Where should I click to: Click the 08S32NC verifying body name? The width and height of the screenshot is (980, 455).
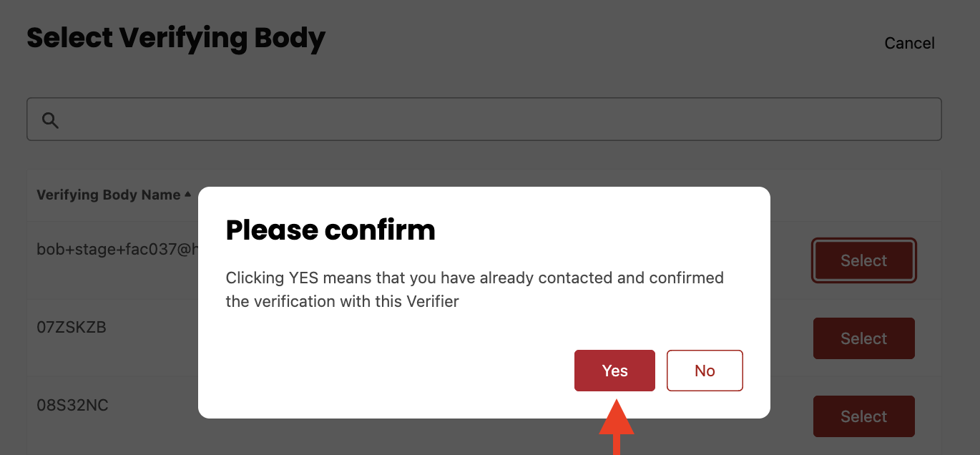(72, 405)
